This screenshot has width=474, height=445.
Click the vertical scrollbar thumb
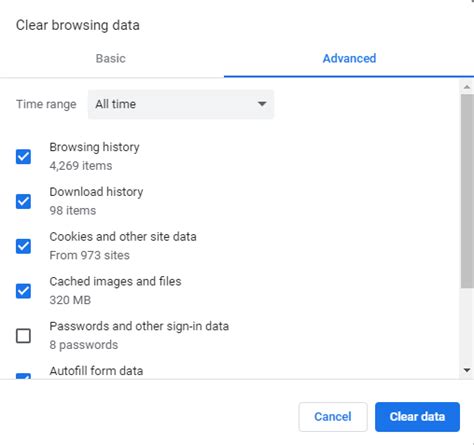click(467, 191)
